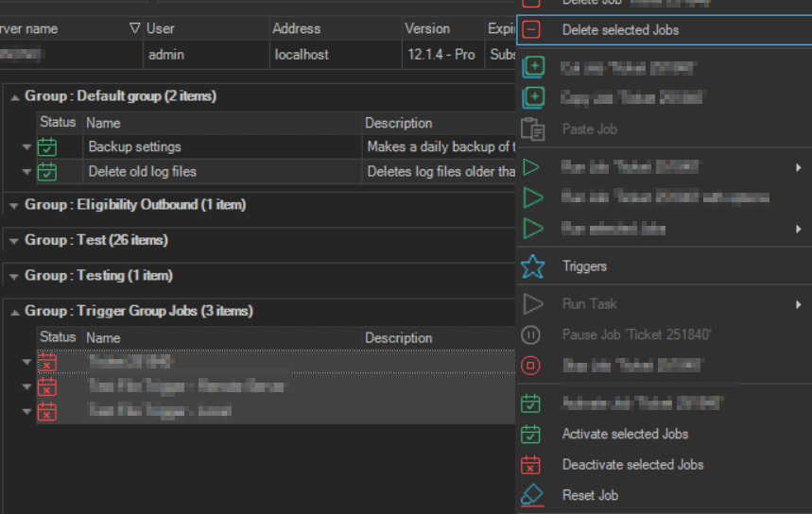This screenshot has height=514, width=812.
Task: Expand the Test group with 26 items
Action: [x=13, y=241]
